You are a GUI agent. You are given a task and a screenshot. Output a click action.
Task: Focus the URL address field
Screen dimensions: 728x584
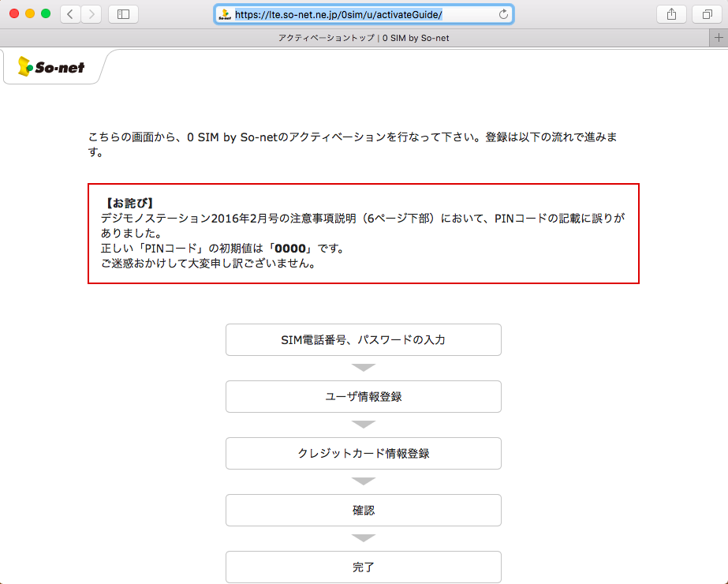[364, 14]
